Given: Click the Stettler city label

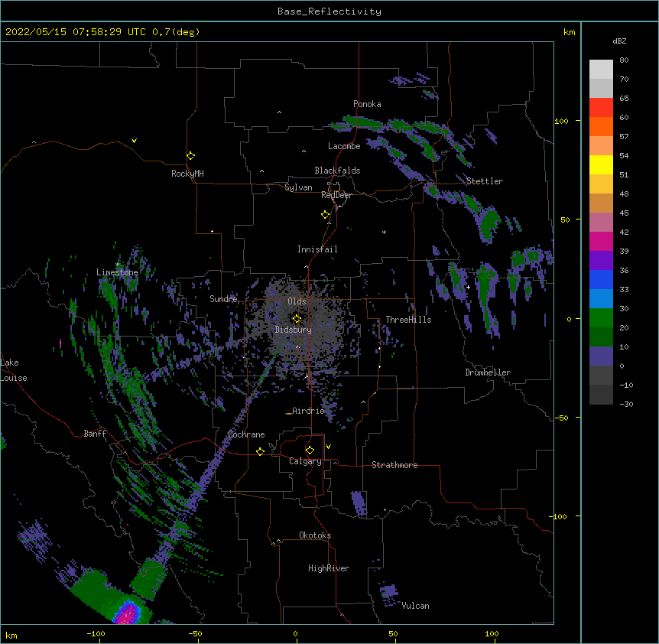Looking at the screenshot, I should click(x=485, y=181).
